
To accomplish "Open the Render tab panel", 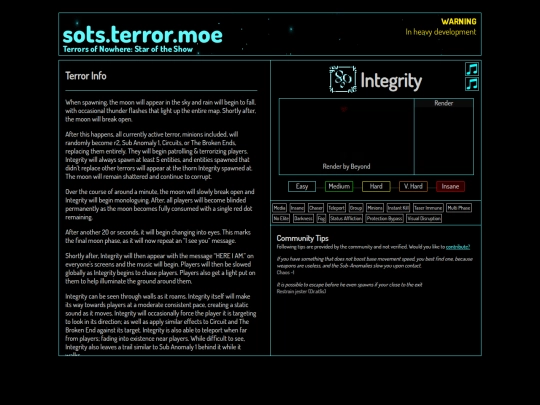I will pyautogui.click(x=444, y=103).
